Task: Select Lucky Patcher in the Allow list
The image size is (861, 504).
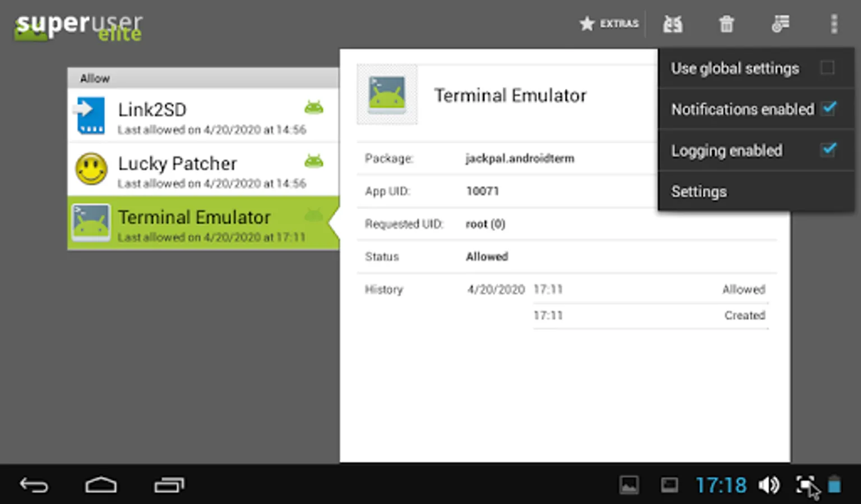Action: point(203,170)
